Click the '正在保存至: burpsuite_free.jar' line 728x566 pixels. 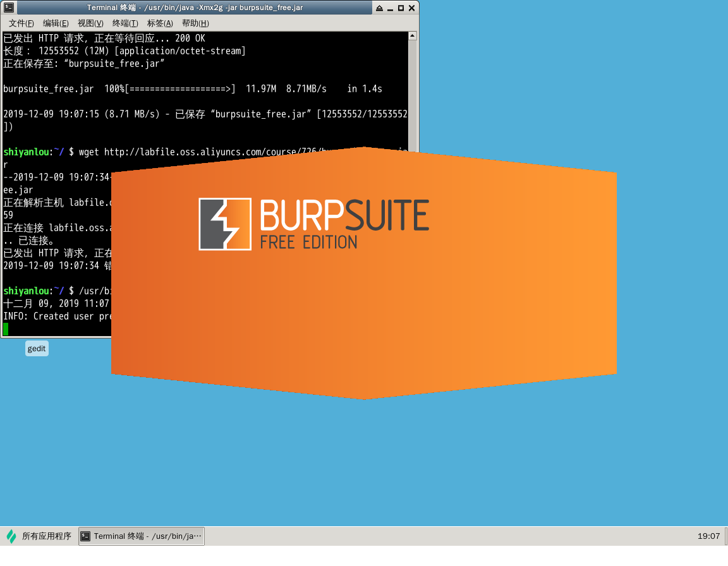(83, 63)
